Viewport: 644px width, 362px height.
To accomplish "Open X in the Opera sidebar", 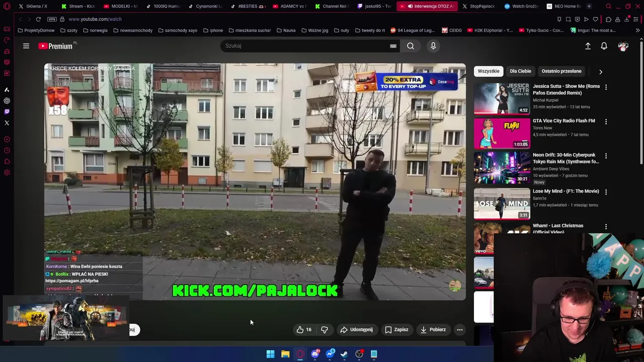I will [7, 123].
